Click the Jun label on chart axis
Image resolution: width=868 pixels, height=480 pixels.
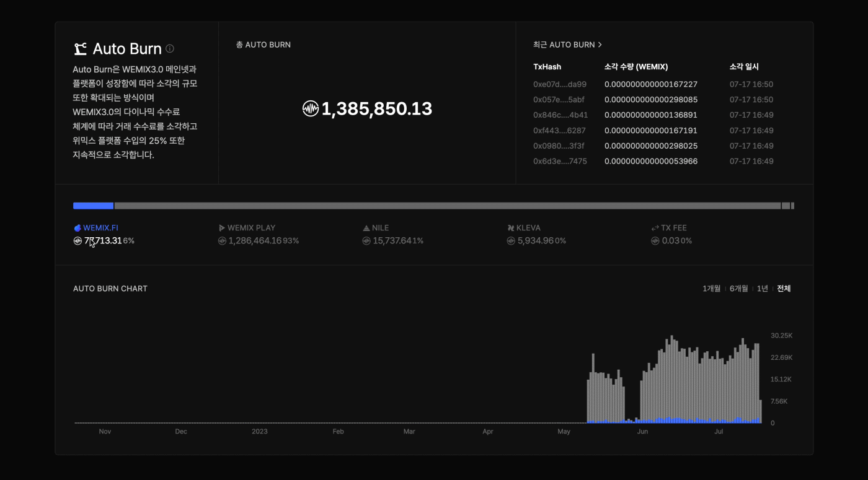[642, 432]
